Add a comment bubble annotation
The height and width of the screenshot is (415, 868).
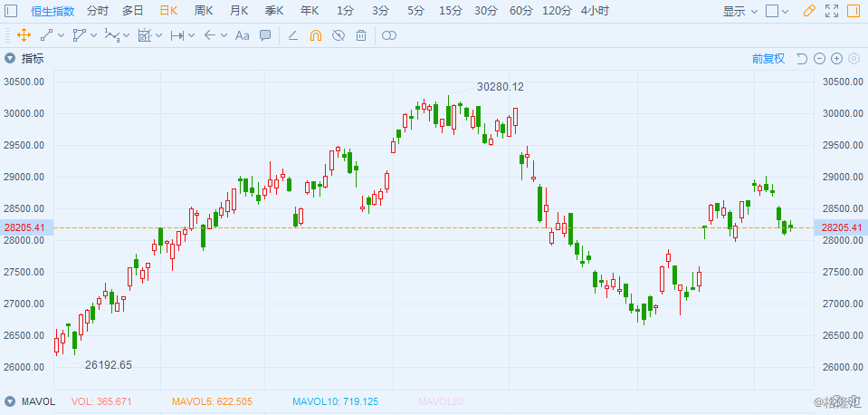pos(266,35)
